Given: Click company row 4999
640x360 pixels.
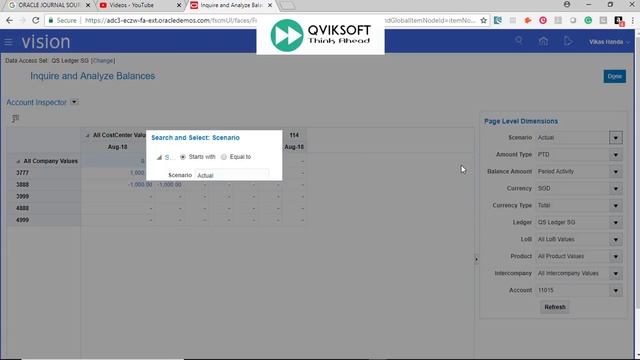Looking at the screenshot, I should (22, 220).
